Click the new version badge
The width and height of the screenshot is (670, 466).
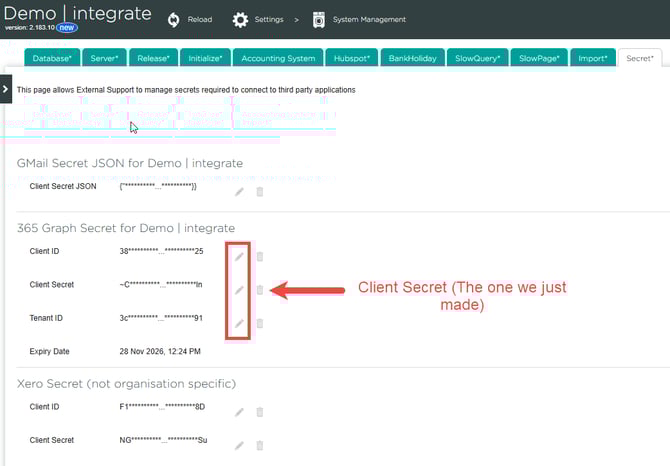[x=67, y=28]
